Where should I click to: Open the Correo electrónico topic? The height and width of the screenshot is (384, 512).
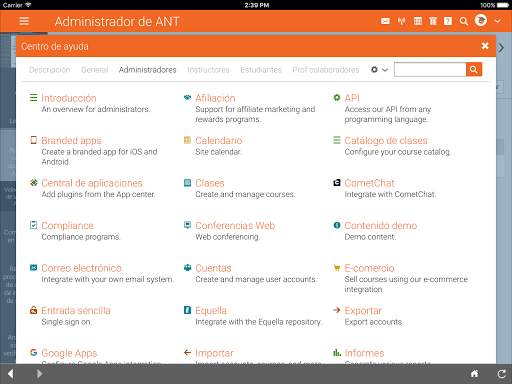point(81,268)
